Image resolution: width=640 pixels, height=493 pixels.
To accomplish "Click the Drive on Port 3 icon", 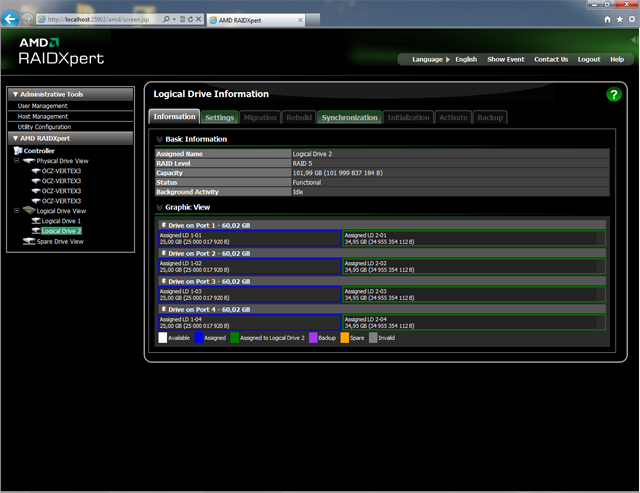I will tap(164, 281).
